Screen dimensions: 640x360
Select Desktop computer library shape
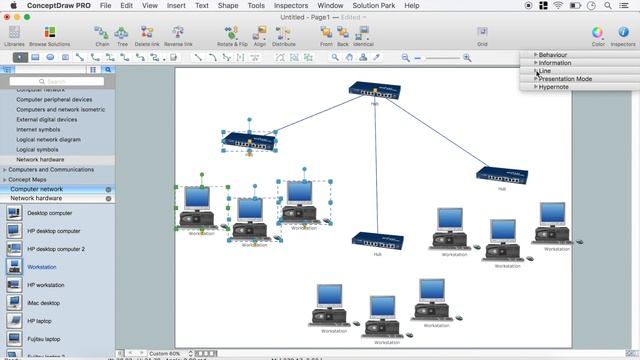point(39,213)
